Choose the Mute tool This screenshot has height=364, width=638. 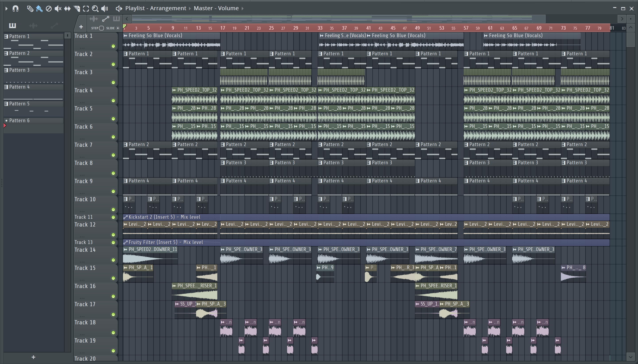(58, 9)
